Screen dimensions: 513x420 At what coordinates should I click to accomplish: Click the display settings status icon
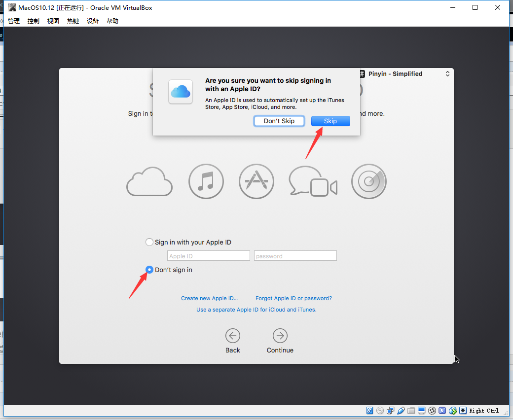[421, 411]
